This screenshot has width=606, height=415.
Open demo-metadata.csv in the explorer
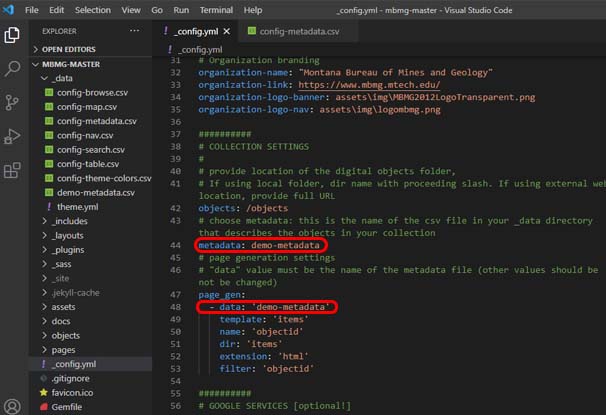coord(95,192)
